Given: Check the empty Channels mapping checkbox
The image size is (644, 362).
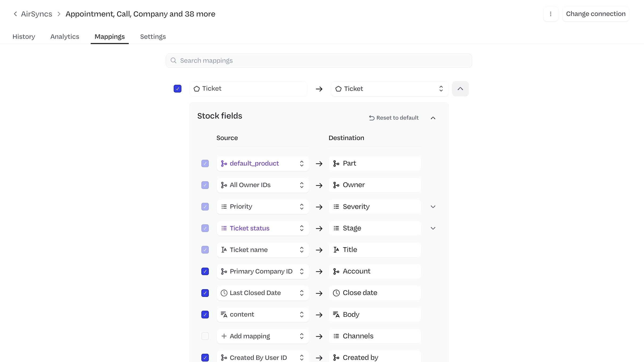Looking at the screenshot, I should click(205, 336).
